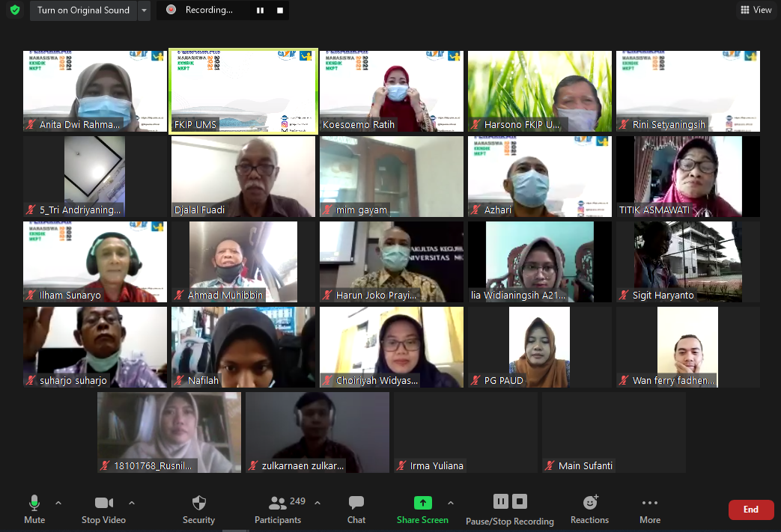Click muted mic icon on Nafilah
781x532 pixels.
(x=179, y=380)
